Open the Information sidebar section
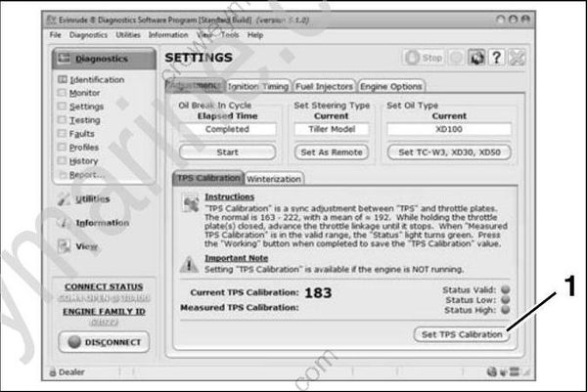The width and height of the screenshot is (587, 392). pos(96,222)
